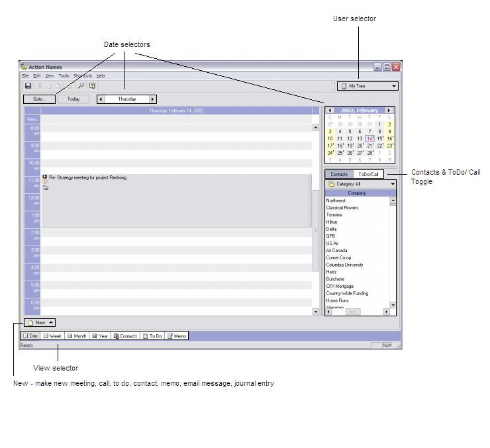Viewport: 490px width, 448px height.
Task: Click the Find magnifying glass toolbar icon
Action: 81,86
